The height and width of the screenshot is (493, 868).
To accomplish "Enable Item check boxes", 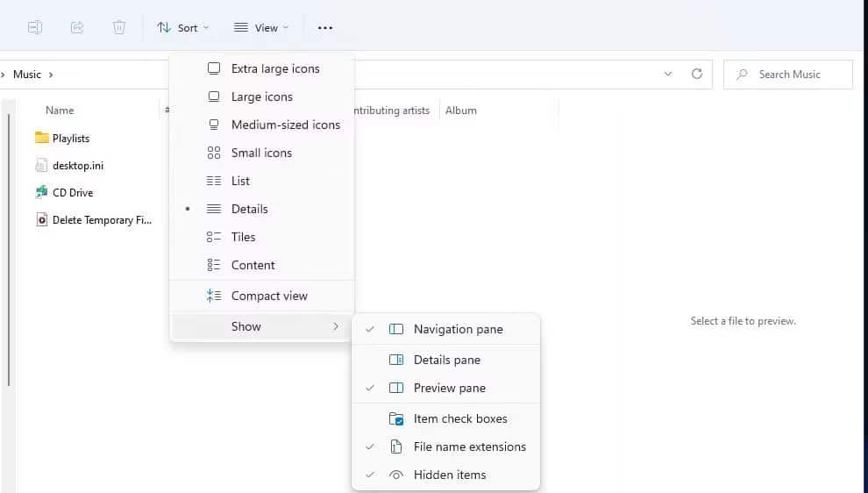I will click(x=445, y=418).
